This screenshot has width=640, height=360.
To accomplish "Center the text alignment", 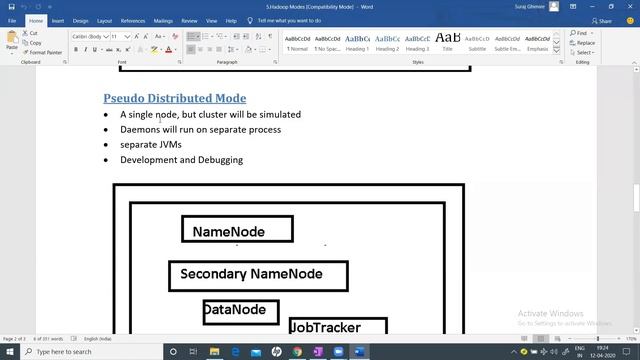I will (200, 50).
